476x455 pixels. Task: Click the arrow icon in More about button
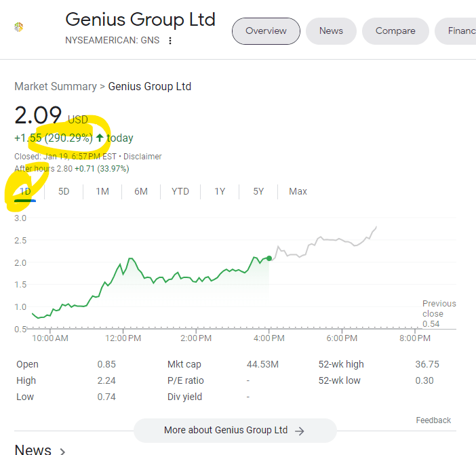tap(300, 431)
